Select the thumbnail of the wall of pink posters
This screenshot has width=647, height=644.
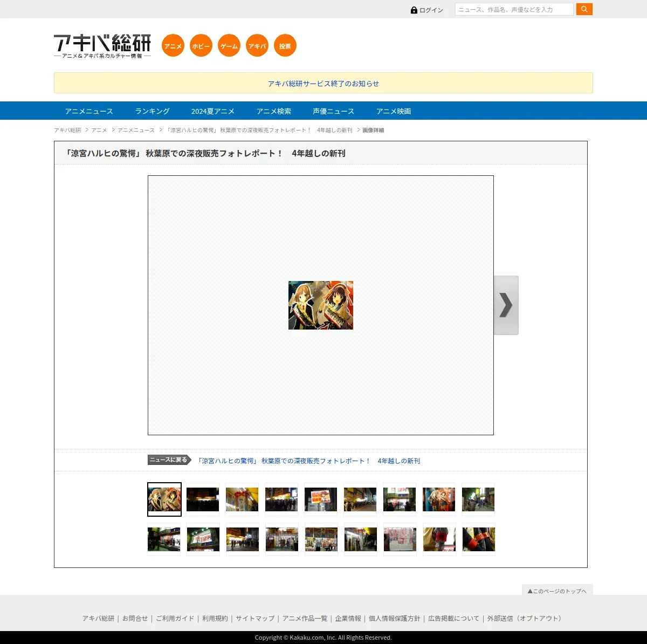coord(400,539)
